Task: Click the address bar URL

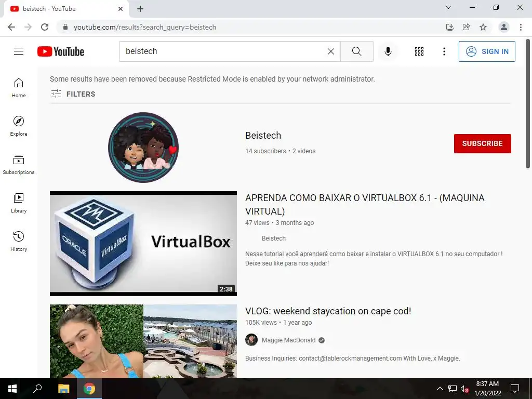Action: tap(145, 27)
